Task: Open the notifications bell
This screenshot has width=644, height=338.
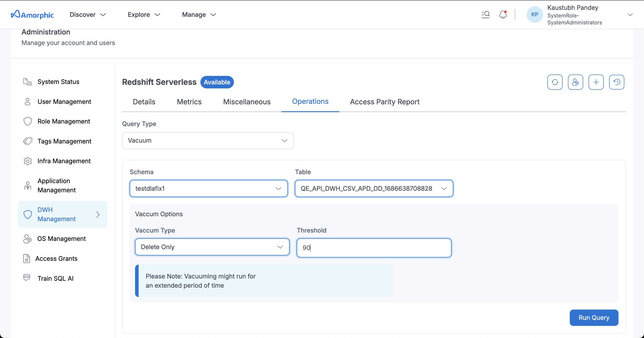Action: point(503,15)
